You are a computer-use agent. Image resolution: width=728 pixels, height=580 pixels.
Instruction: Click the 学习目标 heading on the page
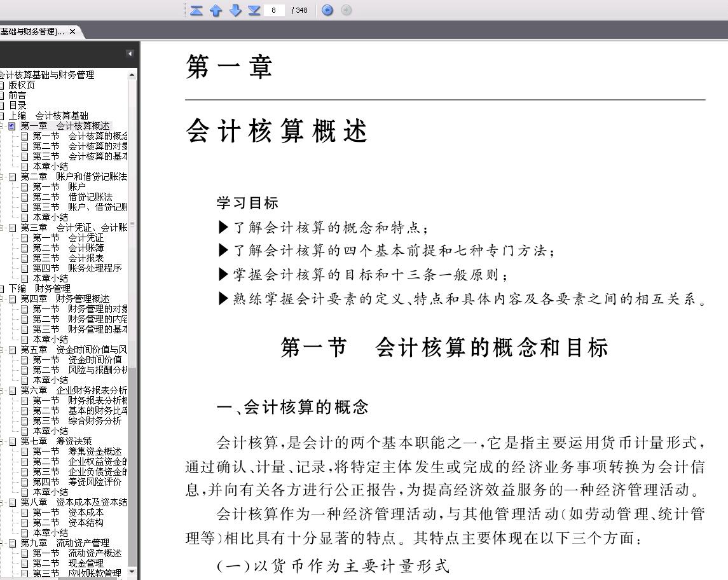click(x=247, y=203)
